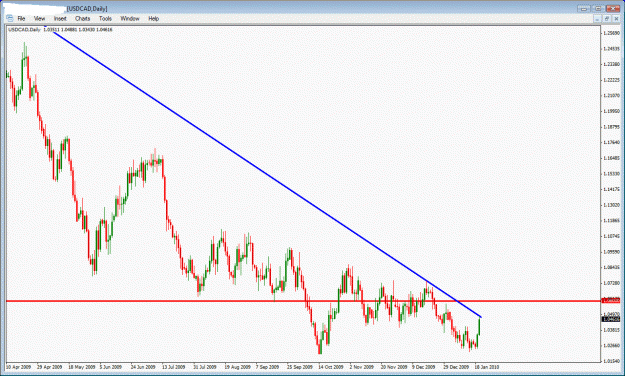Click the 1.17640 price axis label

tap(611, 142)
